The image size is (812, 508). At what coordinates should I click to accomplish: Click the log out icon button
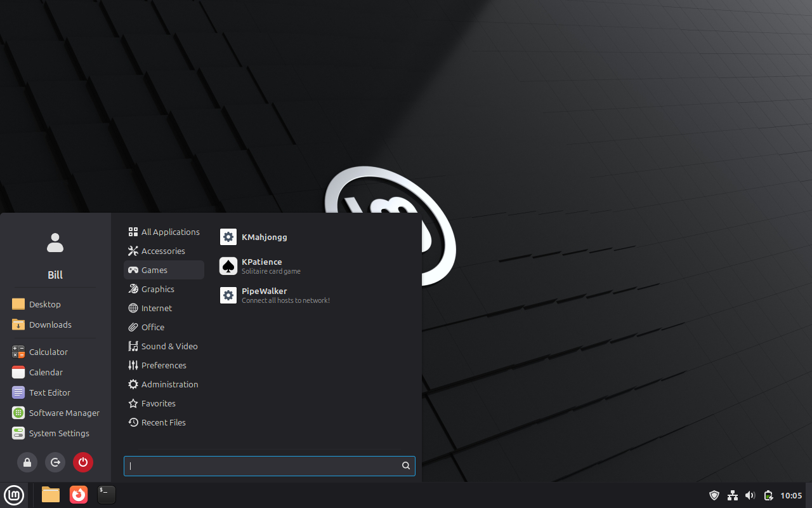[55, 462]
